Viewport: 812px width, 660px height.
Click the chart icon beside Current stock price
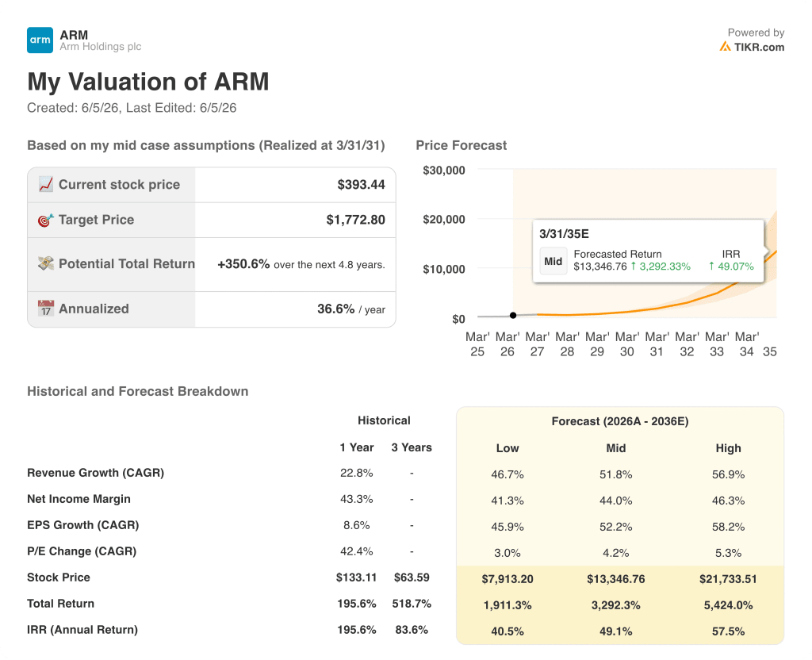45,184
